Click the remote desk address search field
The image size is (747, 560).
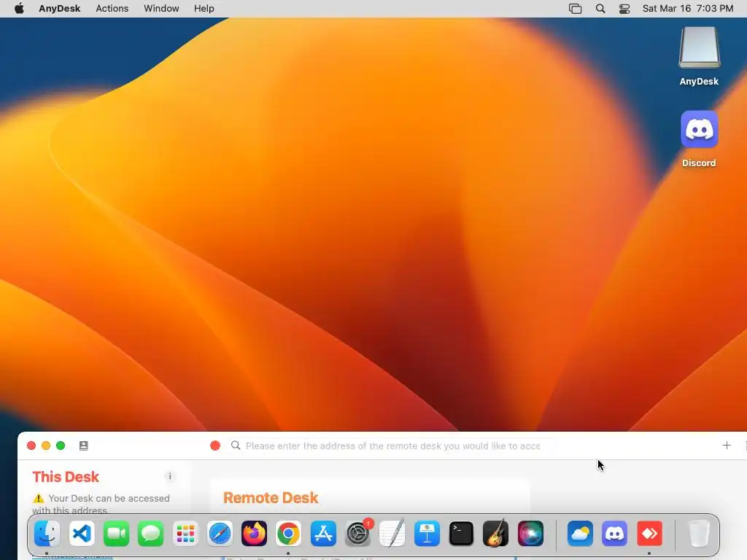pos(393,446)
